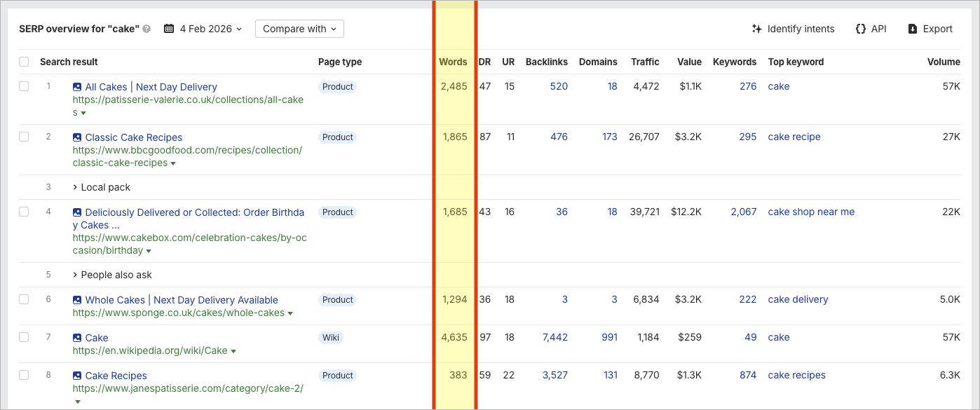Click the Value column header
The height and width of the screenshot is (410, 980).
pyautogui.click(x=689, y=62)
